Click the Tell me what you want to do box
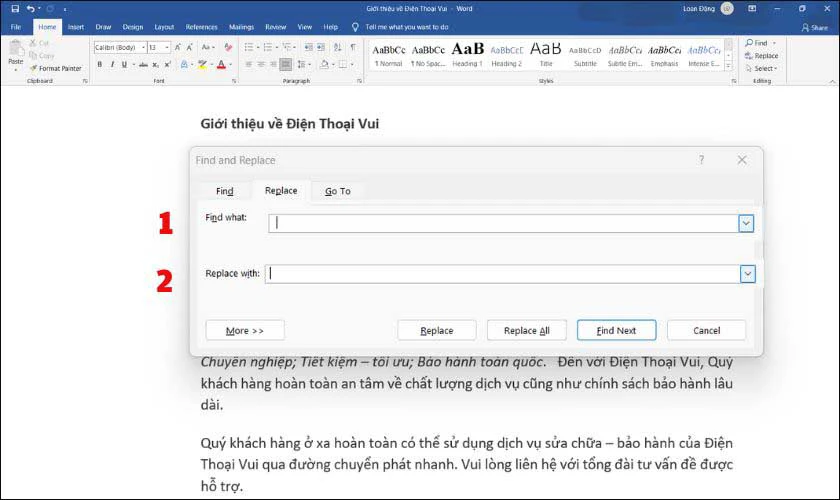 (x=407, y=27)
